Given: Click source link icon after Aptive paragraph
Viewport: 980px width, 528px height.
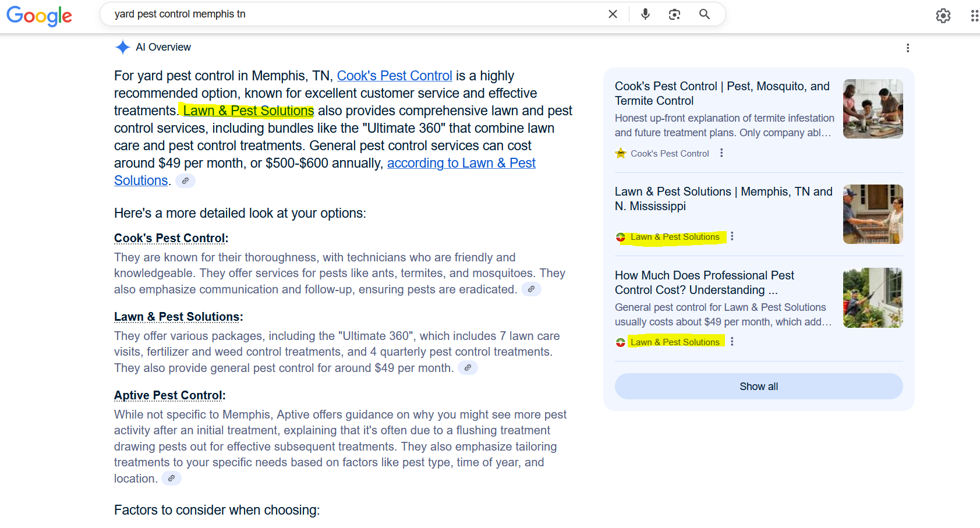Looking at the screenshot, I should pos(171,479).
